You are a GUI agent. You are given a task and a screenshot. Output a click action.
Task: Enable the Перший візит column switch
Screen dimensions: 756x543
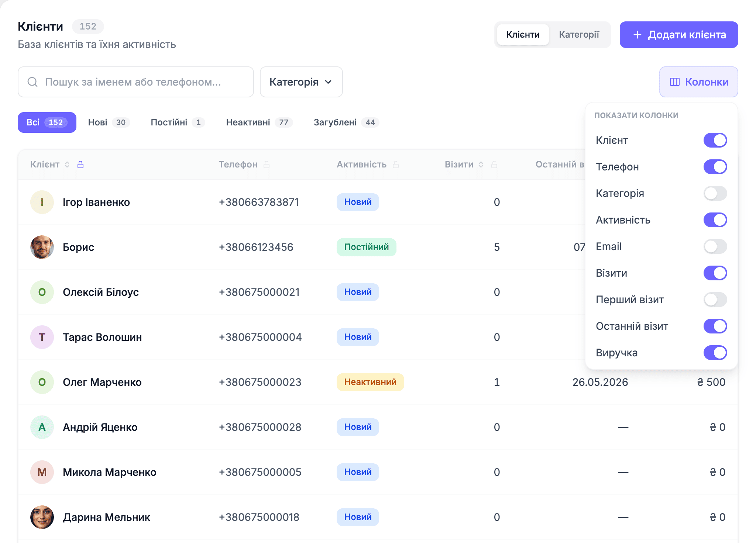tap(715, 300)
